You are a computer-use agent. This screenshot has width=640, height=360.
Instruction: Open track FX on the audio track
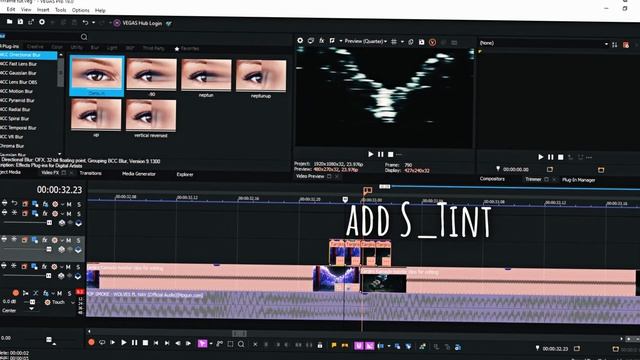[46, 293]
